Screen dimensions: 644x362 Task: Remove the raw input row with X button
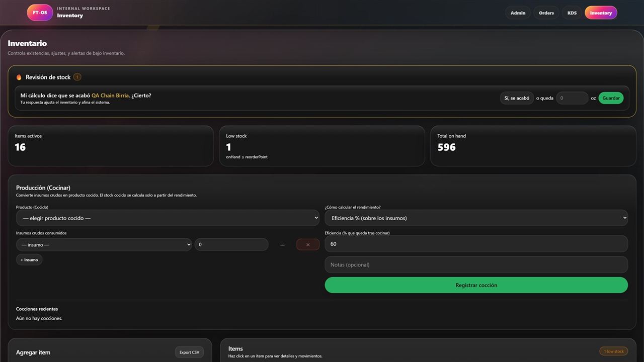(x=308, y=244)
